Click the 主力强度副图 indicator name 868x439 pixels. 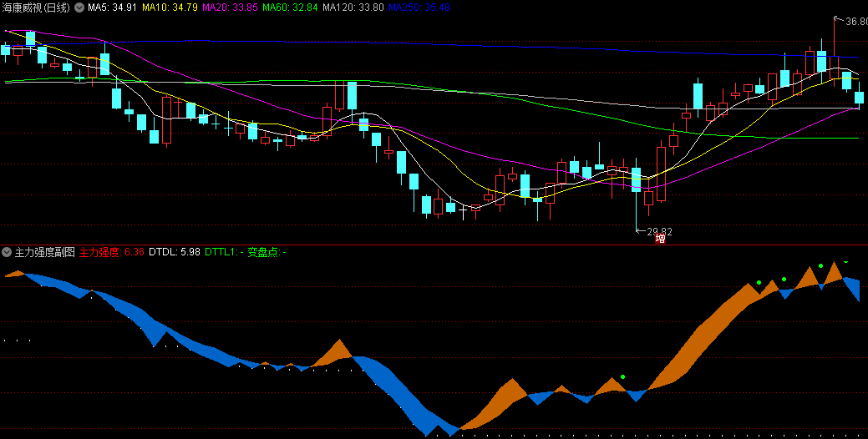coord(44,252)
